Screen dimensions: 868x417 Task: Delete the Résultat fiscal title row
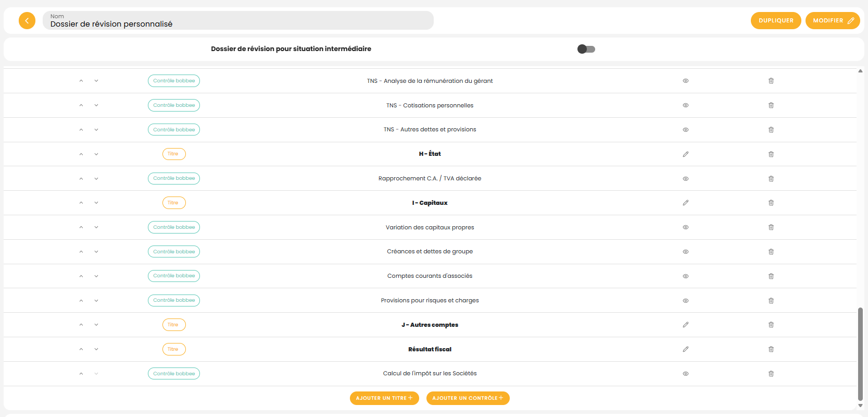pos(771,349)
